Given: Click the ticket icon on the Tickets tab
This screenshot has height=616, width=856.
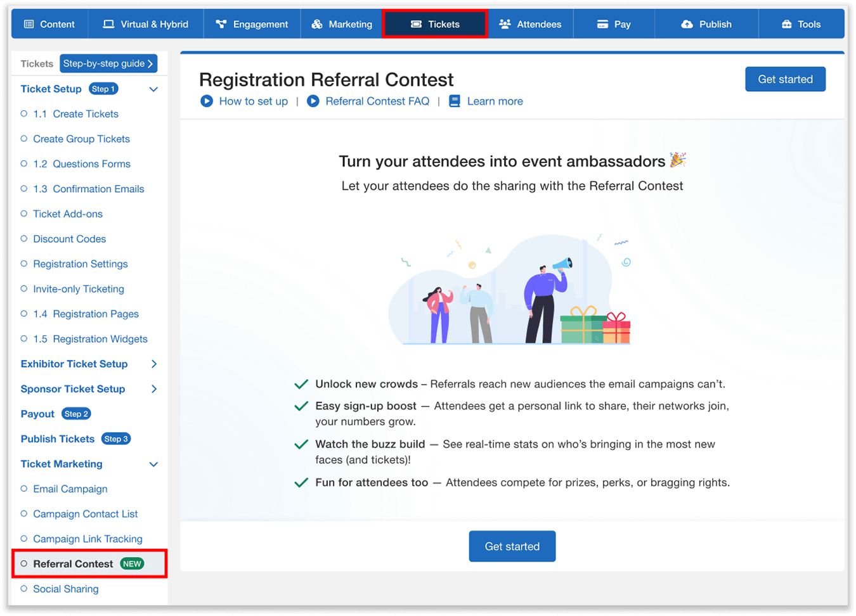Looking at the screenshot, I should coord(415,23).
